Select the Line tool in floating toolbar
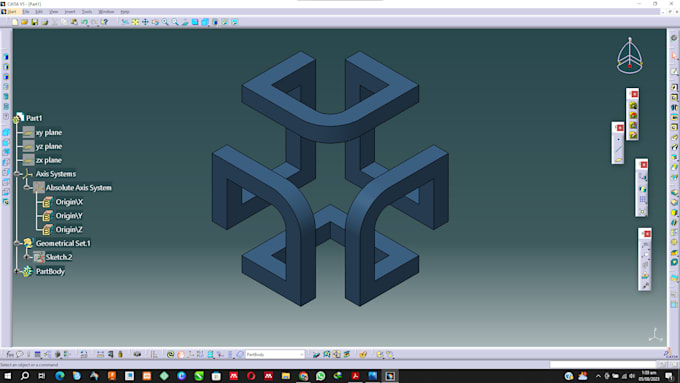The height and width of the screenshot is (383, 680). click(618, 150)
